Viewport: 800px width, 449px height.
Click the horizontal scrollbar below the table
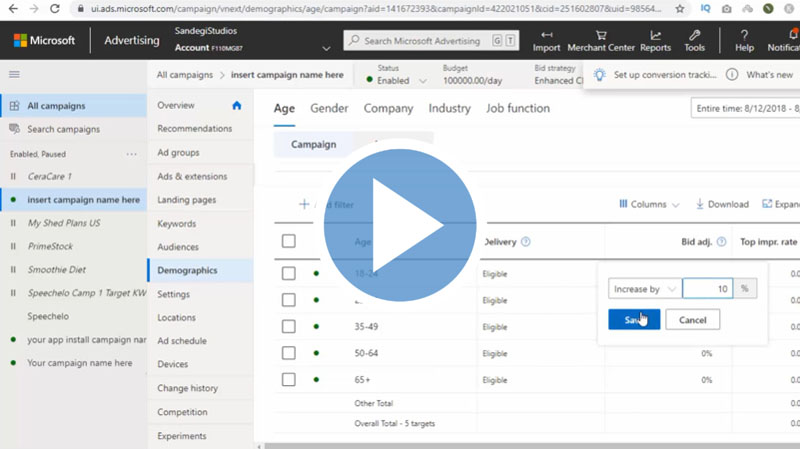pyautogui.click(x=531, y=446)
